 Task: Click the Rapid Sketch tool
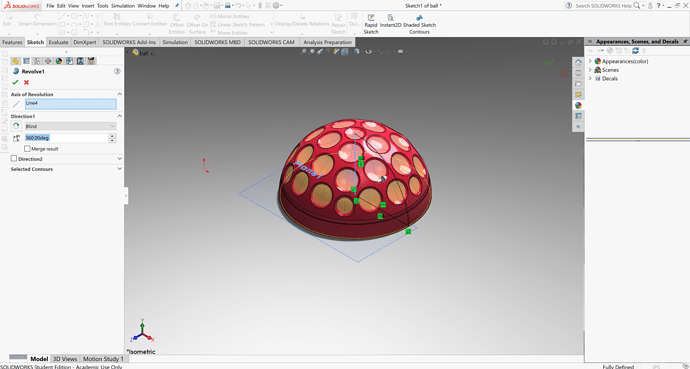pyautogui.click(x=371, y=24)
